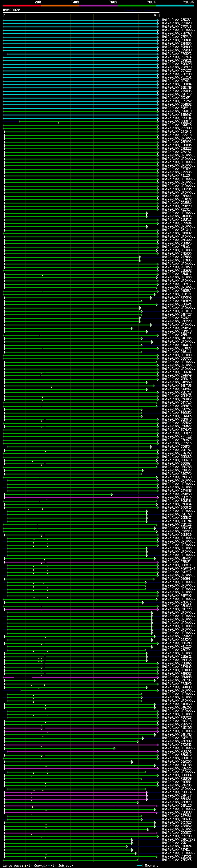The image size is (197, 868).
Task: Open hit UniRef100_P20973
Action: click(x=177, y=67)
